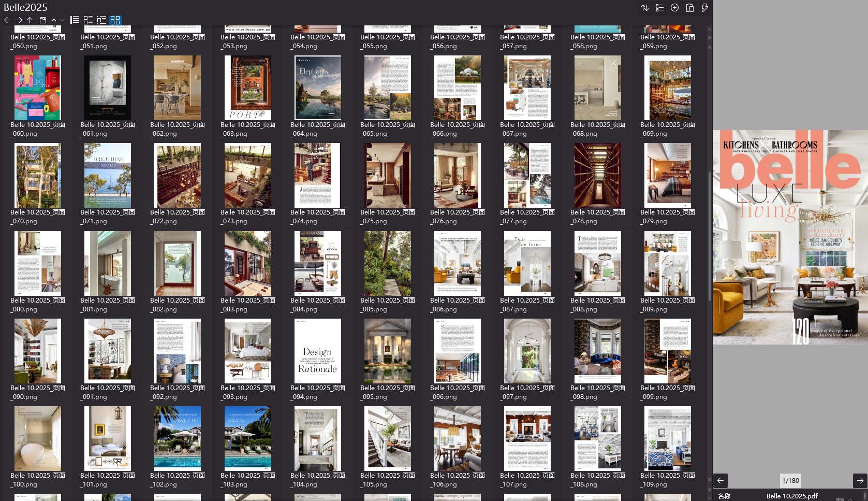Select thumbnail Belle 10.2025_页面_094.png
Screen dimensions: 868x501
[x=318, y=351]
